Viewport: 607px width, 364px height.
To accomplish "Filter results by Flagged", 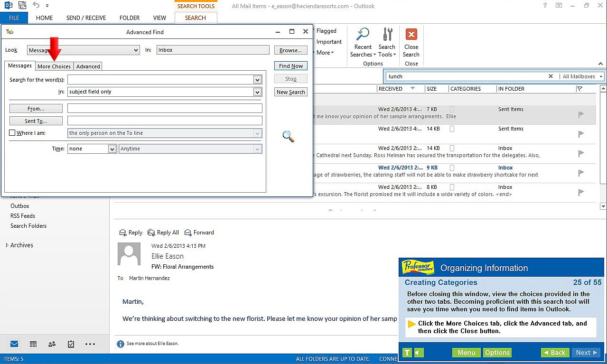I will pos(326,31).
